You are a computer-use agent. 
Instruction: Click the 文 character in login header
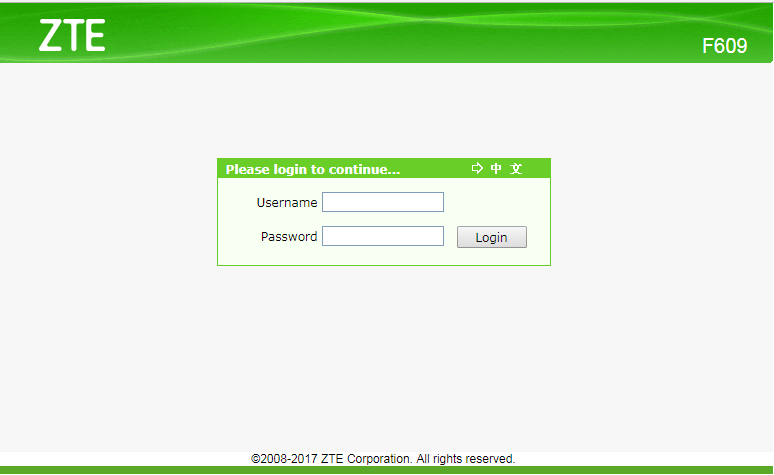point(516,168)
